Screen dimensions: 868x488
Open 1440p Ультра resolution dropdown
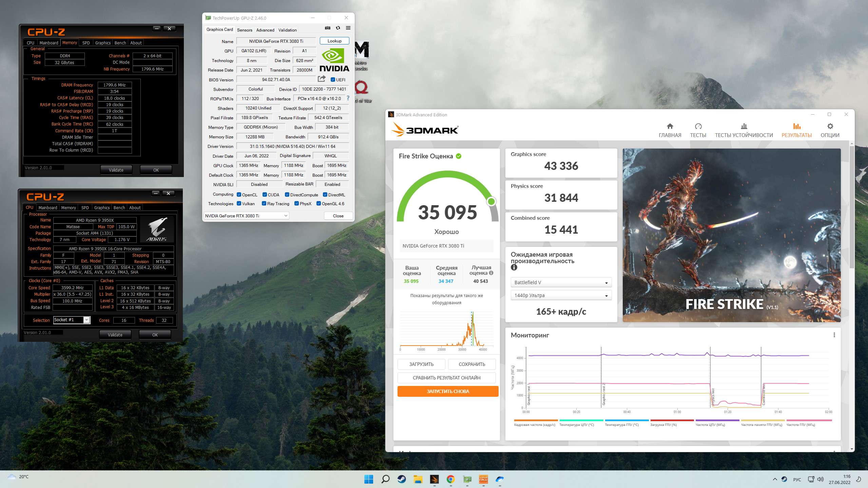point(561,295)
